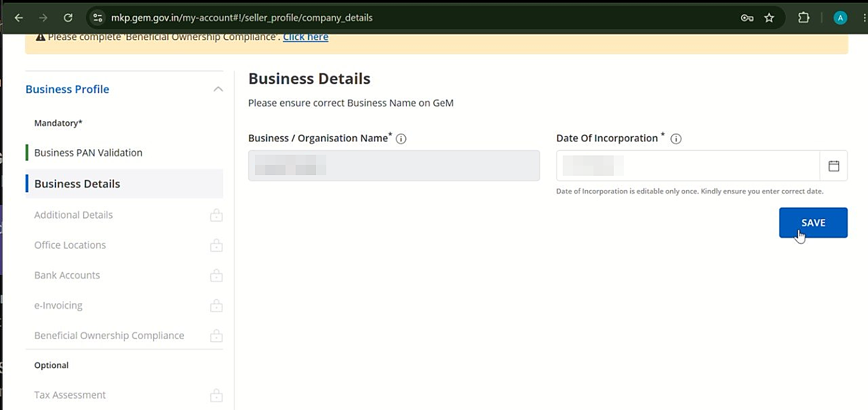Open the browser menu dots

click(864, 18)
